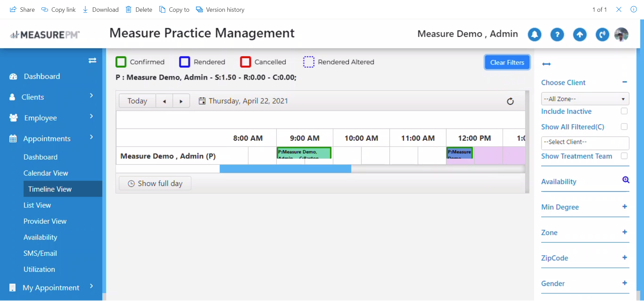Check the Show All Filtered(C) checkbox
Image resolution: width=644 pixels, height=301 pixels.
624,127
